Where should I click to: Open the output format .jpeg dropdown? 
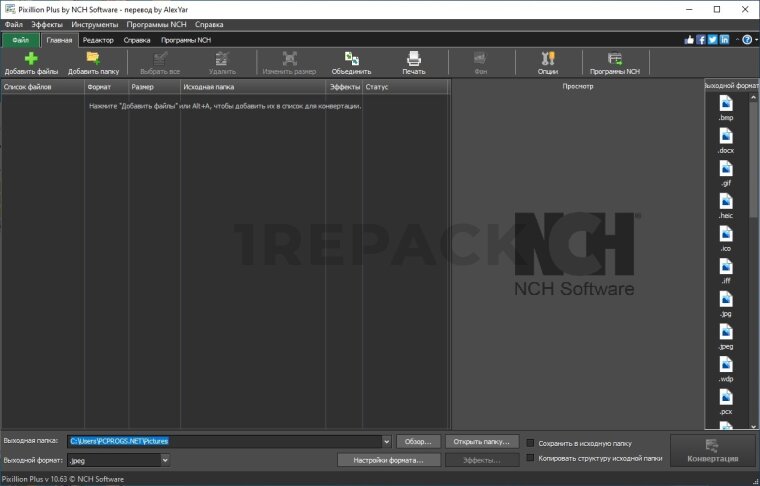(x=165, y=460)
